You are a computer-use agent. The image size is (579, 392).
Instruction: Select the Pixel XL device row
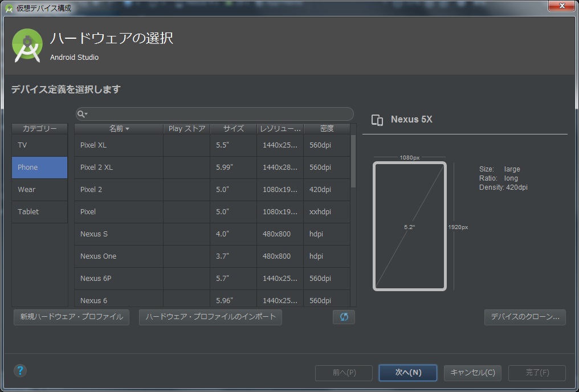pos(213,145)
